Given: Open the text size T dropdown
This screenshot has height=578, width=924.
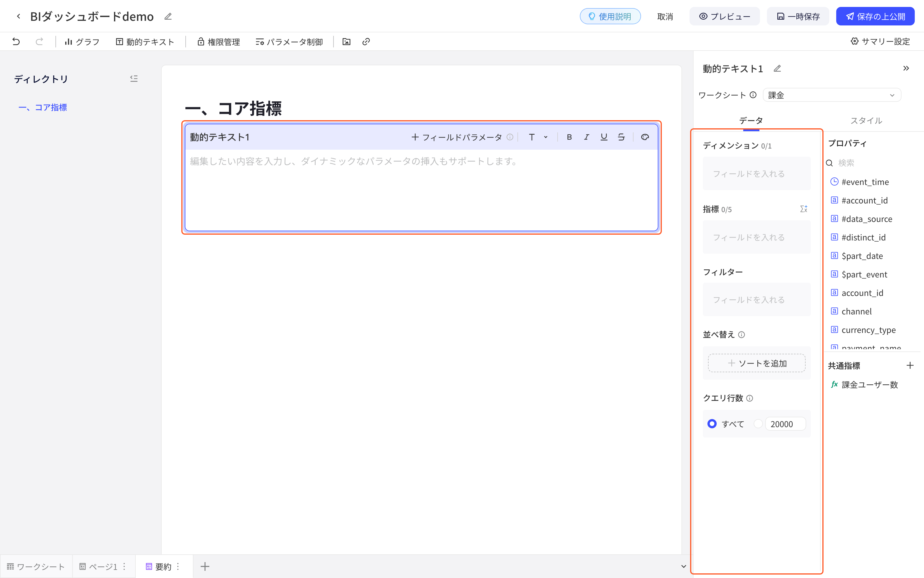Looking at the screenshot, I should [x=538, y=137].
